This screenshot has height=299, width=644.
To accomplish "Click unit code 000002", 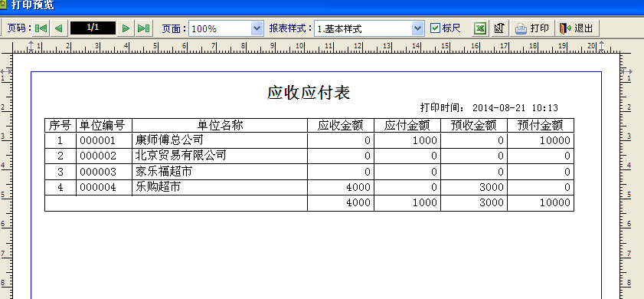I will 98,156.
